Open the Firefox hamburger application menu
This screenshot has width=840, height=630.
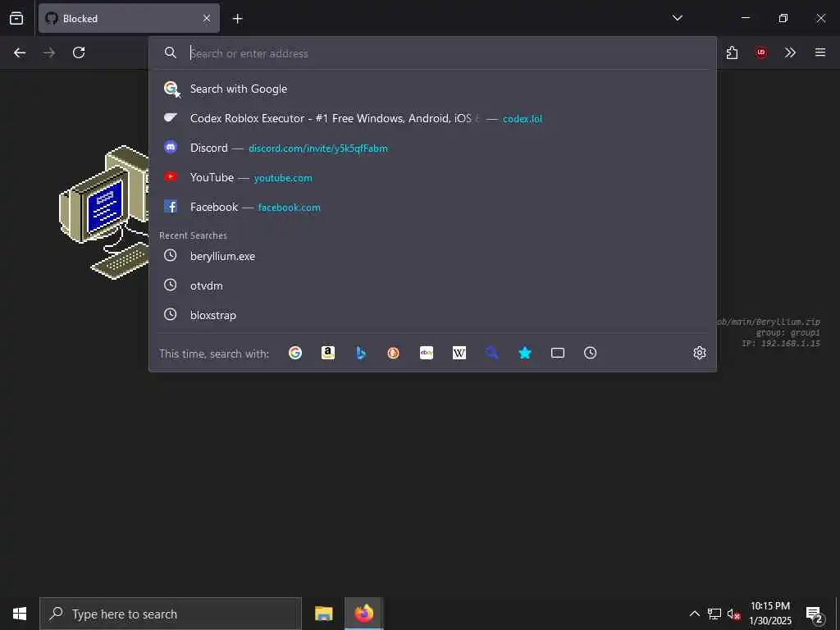pos(820,52)
